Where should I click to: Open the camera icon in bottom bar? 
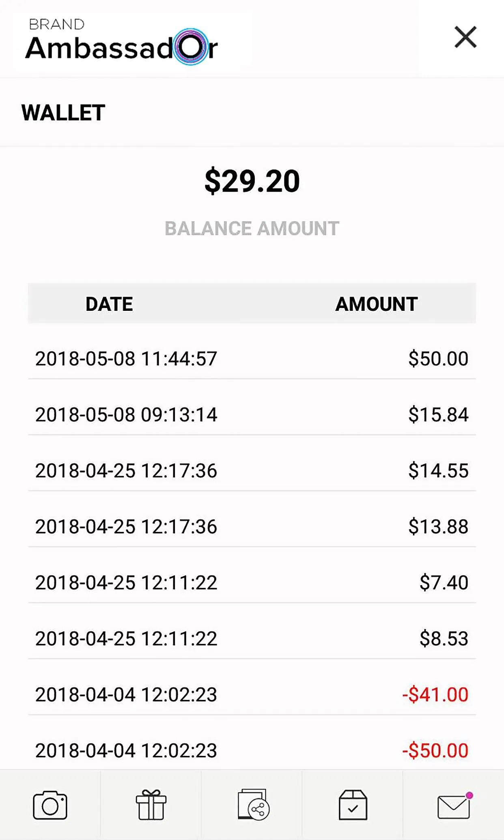50,805
